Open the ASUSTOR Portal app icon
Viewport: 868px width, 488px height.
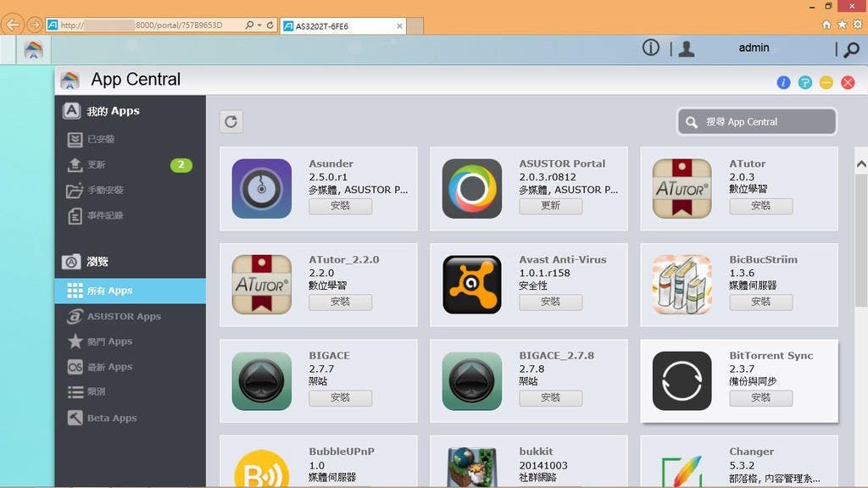[x=472, y=189]
